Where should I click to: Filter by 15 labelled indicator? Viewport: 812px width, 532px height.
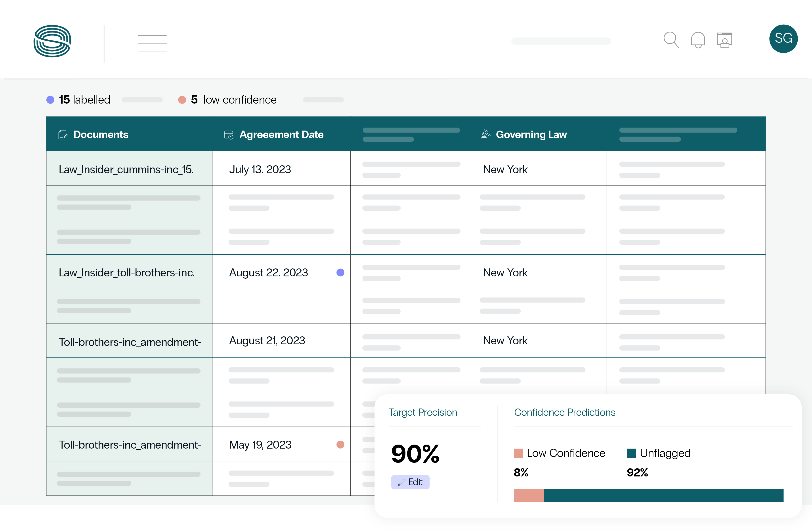(x=78, y=100)
